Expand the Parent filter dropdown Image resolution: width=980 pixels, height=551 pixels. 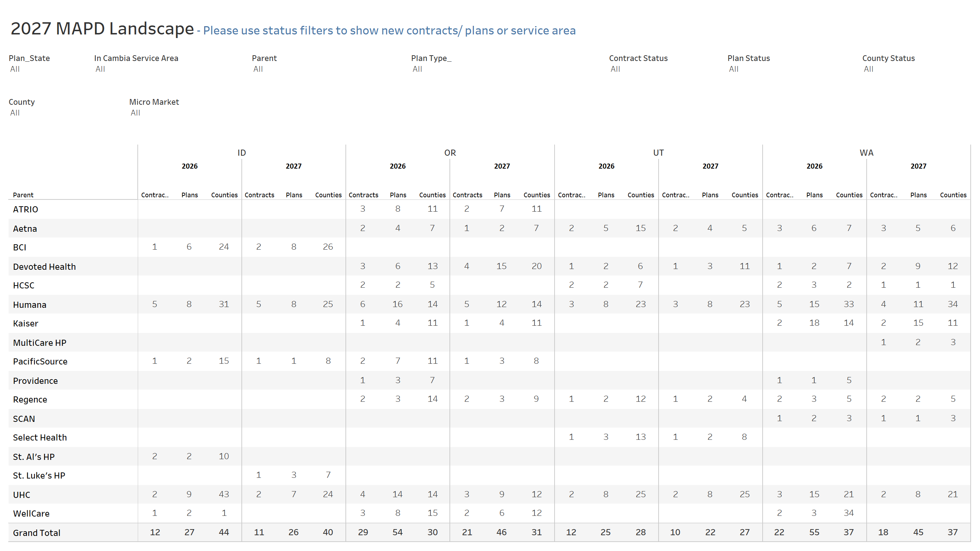325,69
